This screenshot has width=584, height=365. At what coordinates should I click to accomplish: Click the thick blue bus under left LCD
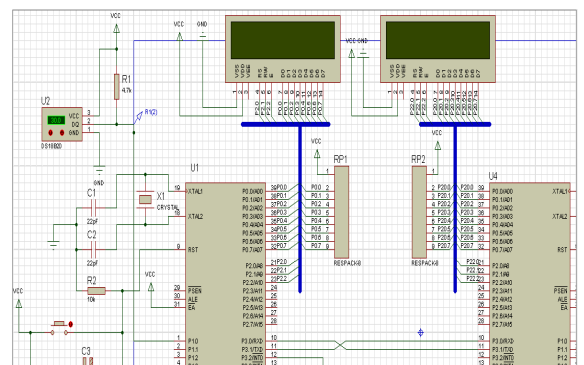point(286,124)
